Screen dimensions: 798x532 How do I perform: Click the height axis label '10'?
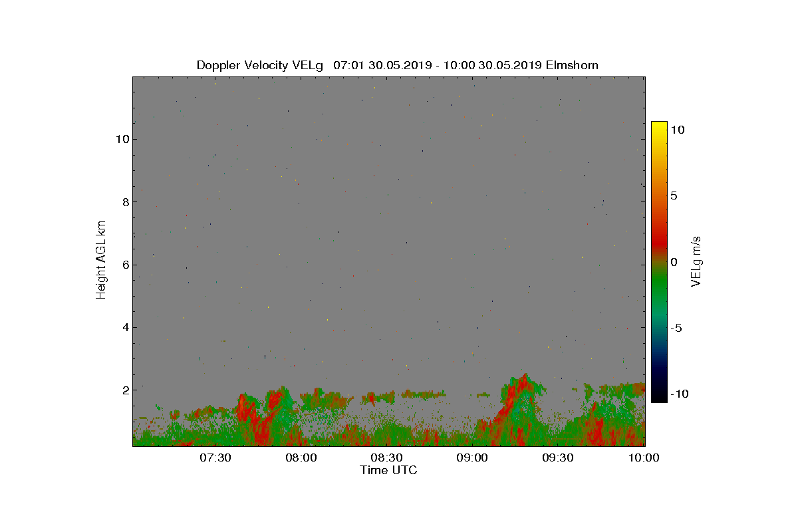coord(122,139)
